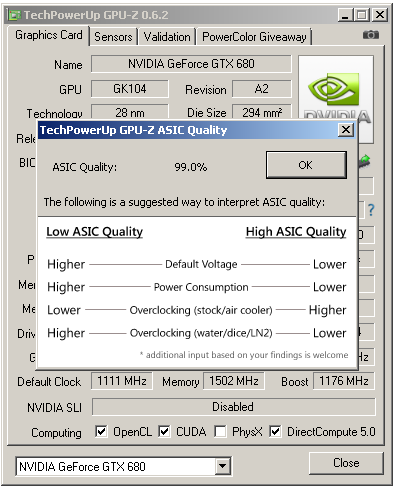
Task: Click the additional input welcome note
Action: pyautogui.click(x=244, y=355)
